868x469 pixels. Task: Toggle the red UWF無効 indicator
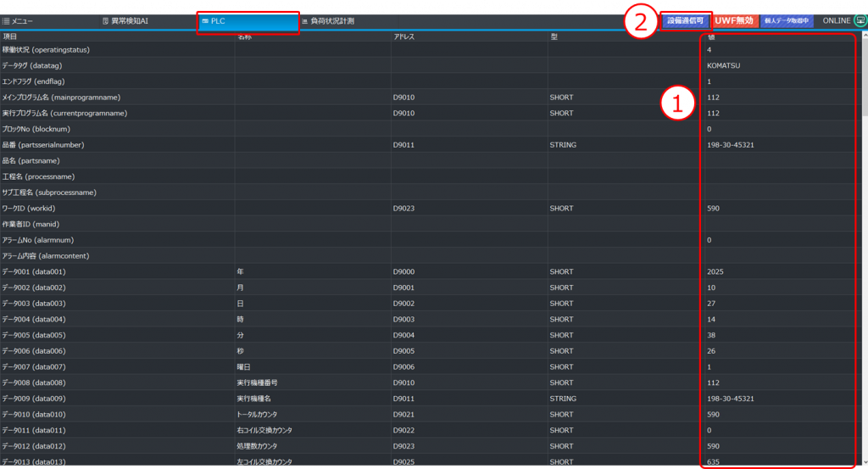pyautogui.click(x=734, y=20)
